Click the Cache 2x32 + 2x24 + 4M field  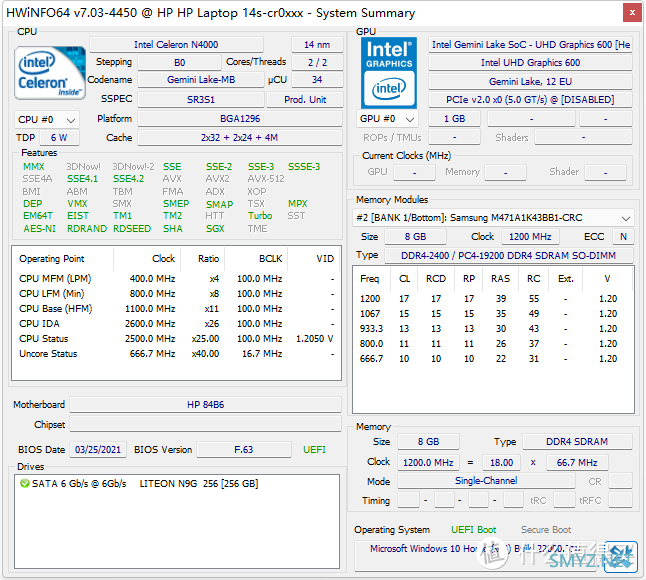click(240, 138)
